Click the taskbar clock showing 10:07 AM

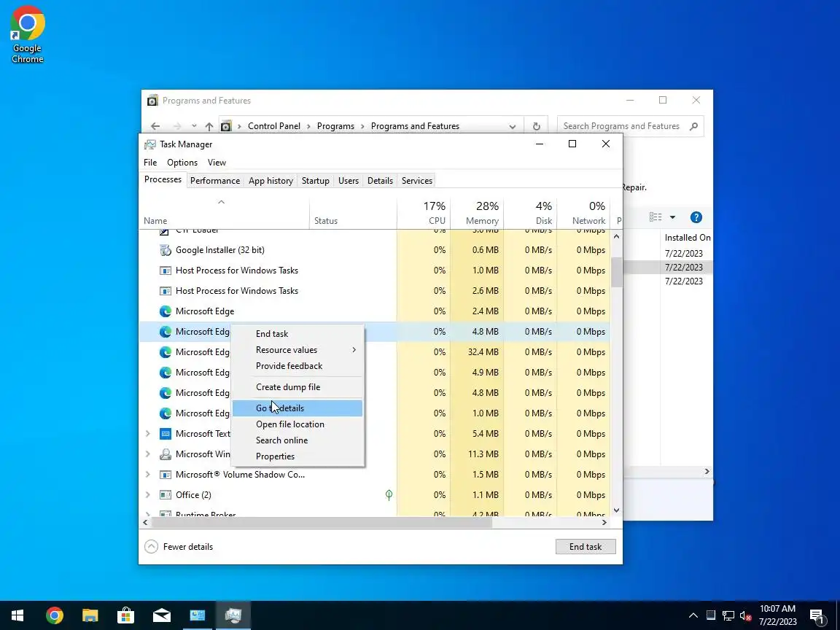[x=777, y=615]
